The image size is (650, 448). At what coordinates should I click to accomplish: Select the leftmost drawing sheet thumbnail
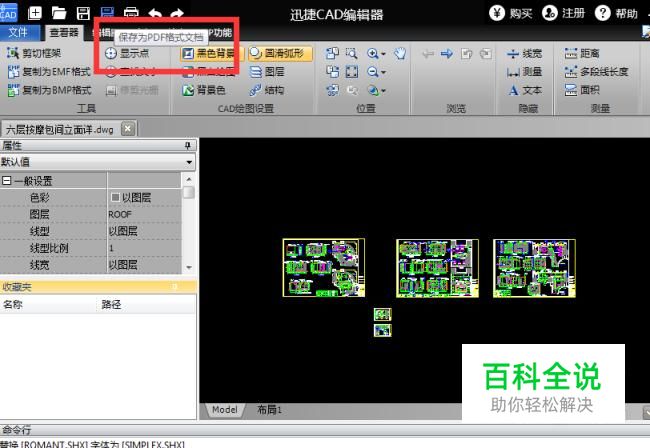[x=324, y=268]
